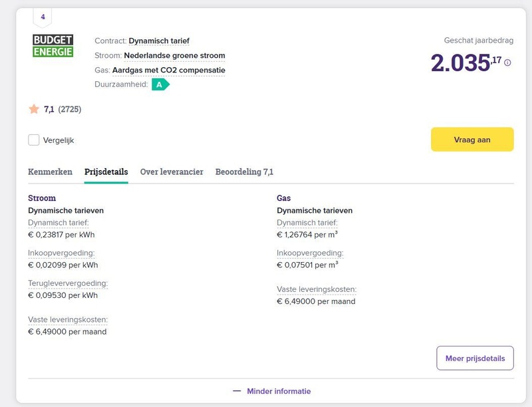Click Gas Dynamisch tarief label
Viewport: 532px width, 407px height.
coord(307,223)
